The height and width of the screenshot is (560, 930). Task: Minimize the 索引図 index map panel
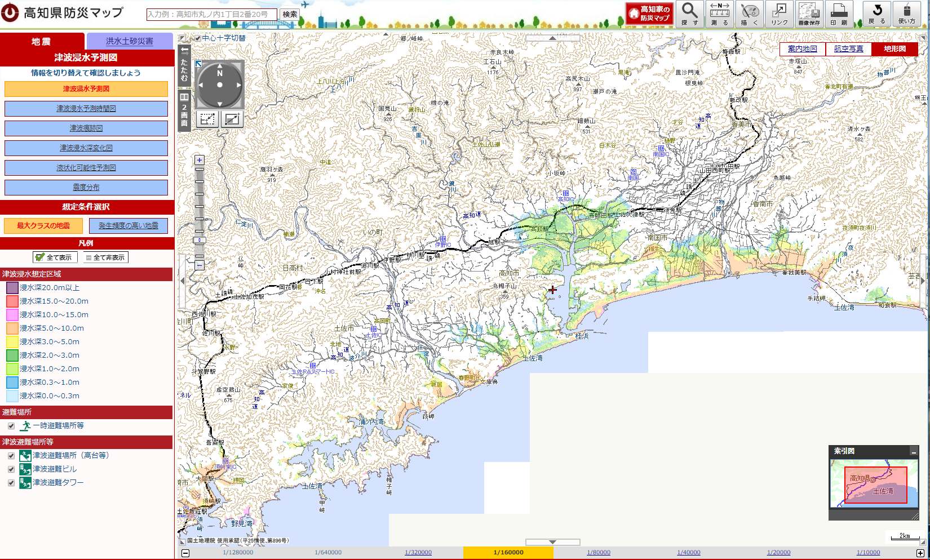tap(914, 451)
